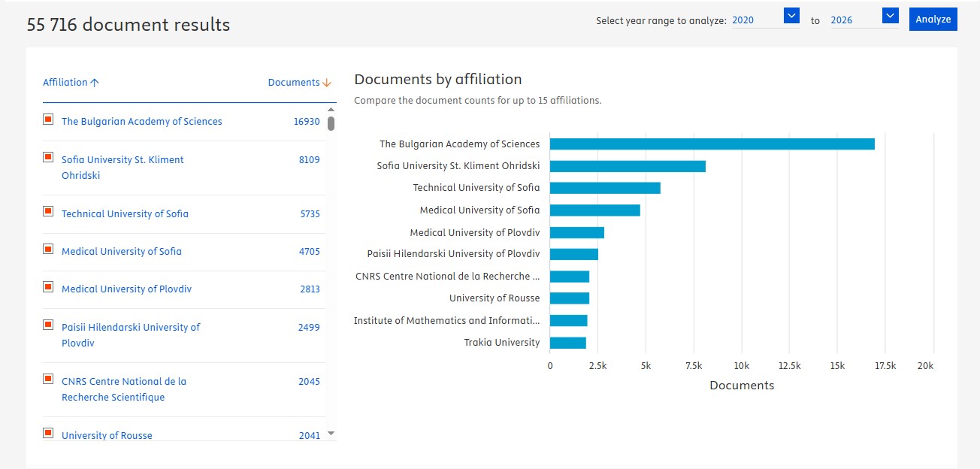The width and height of the screenshot is (980, 469).
Task: Uncheck Paisii Hilendarski University of Plovdiv checkbox
Action: pyautogui.click(x=48, y=325)
